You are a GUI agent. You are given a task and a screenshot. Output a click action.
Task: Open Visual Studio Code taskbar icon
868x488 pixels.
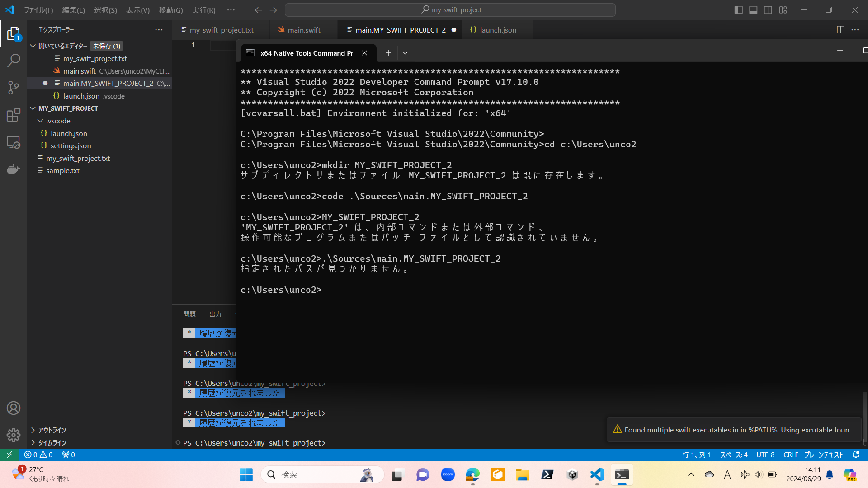coord(597,474)
